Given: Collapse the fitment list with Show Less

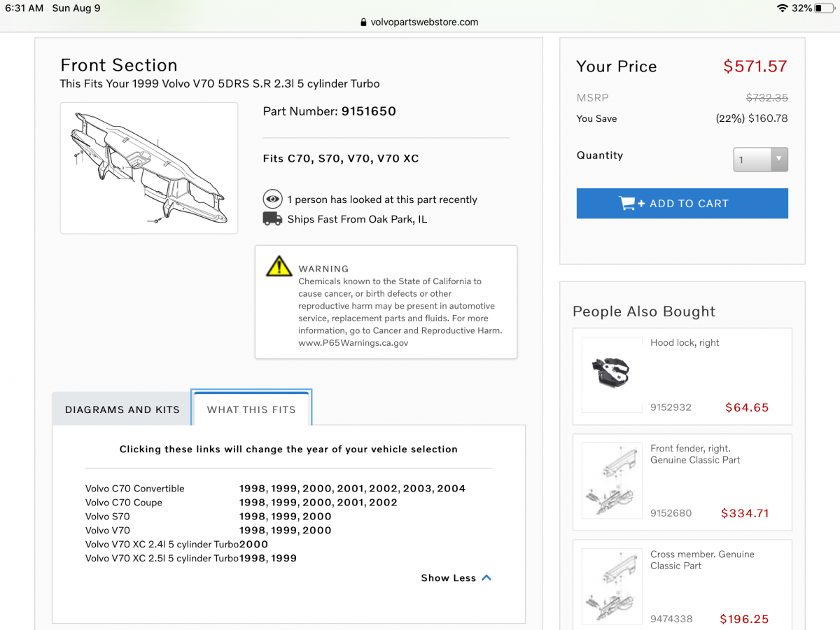Looking at the screenshot, I should (x=456, y=578).
